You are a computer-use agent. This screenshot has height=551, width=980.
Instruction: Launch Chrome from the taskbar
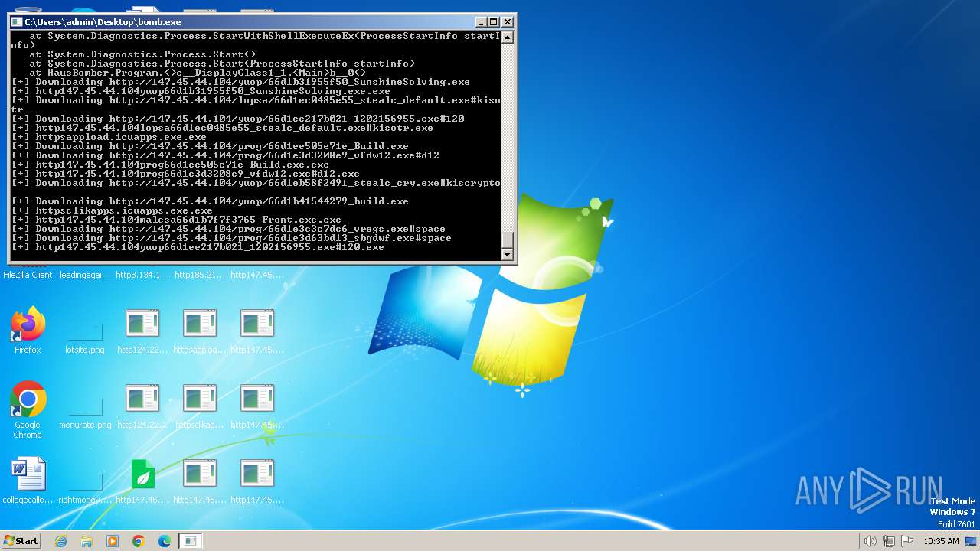139,541
